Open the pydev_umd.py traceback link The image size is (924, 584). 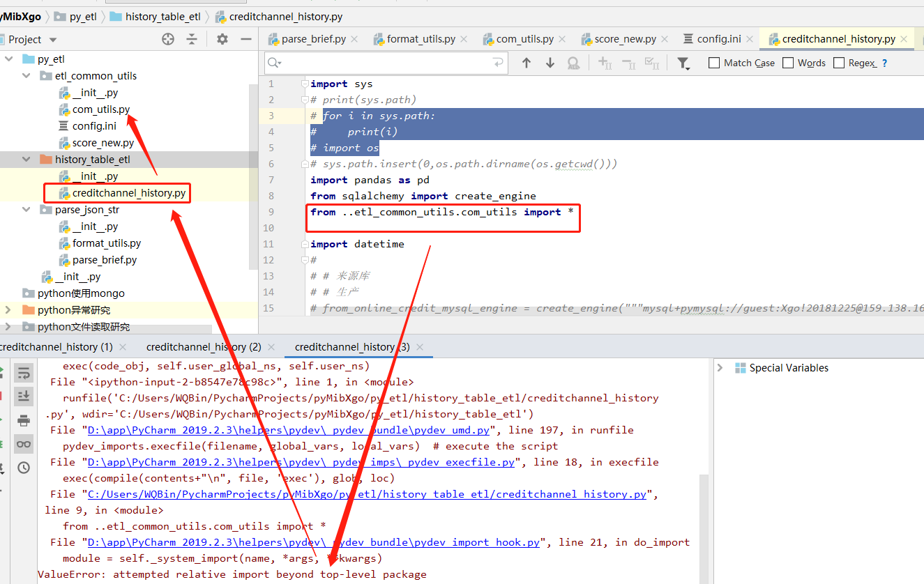click(x=289, y=430)
